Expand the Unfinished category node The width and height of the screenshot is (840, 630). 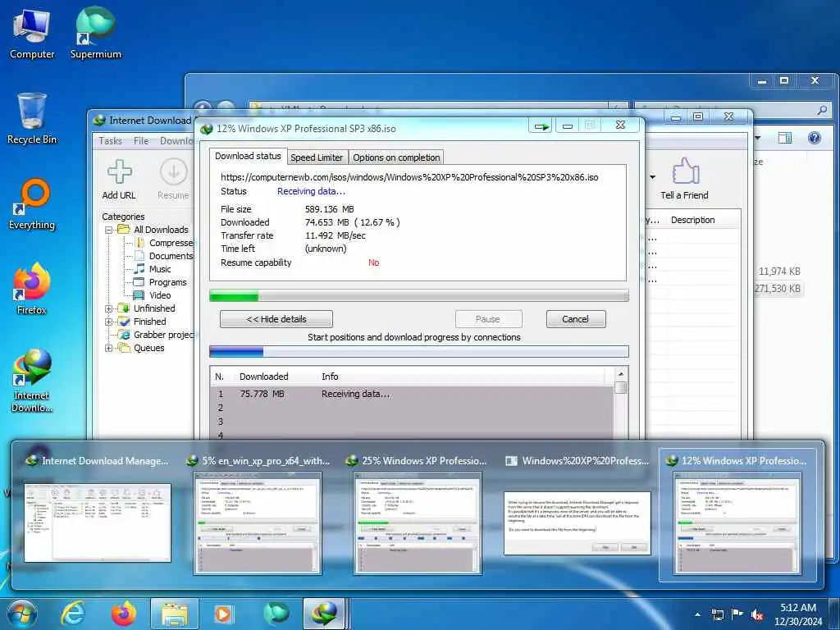pos(108,308)
